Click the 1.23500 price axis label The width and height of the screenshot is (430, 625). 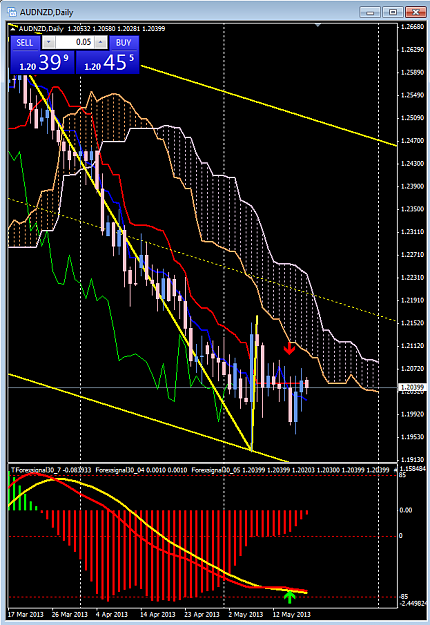pyautogui.click(x=412, y=209)
